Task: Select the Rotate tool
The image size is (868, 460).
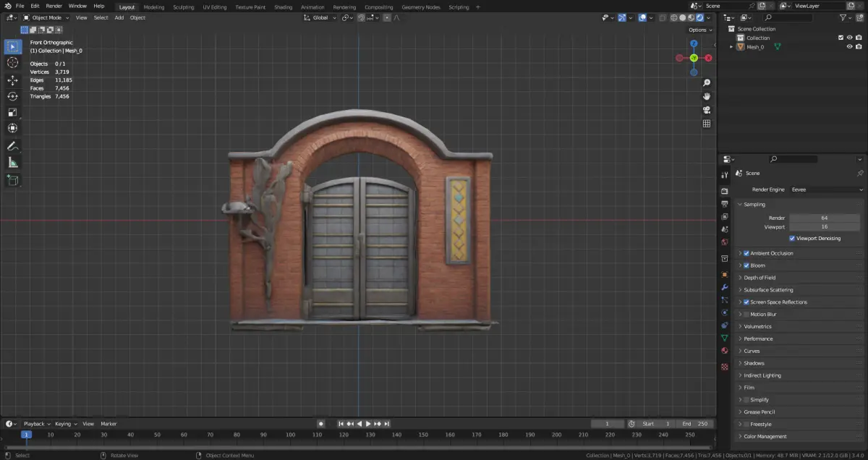Action: point(12,96)
